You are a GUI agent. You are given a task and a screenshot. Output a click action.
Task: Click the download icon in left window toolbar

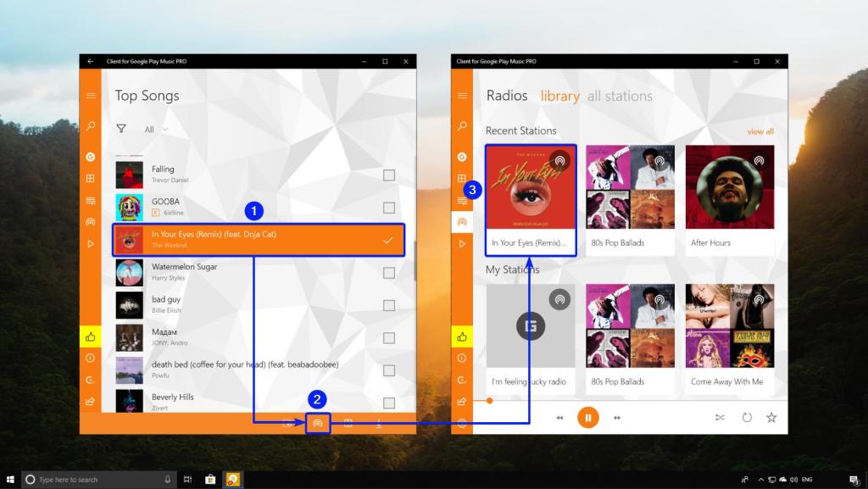pos(379,423)
